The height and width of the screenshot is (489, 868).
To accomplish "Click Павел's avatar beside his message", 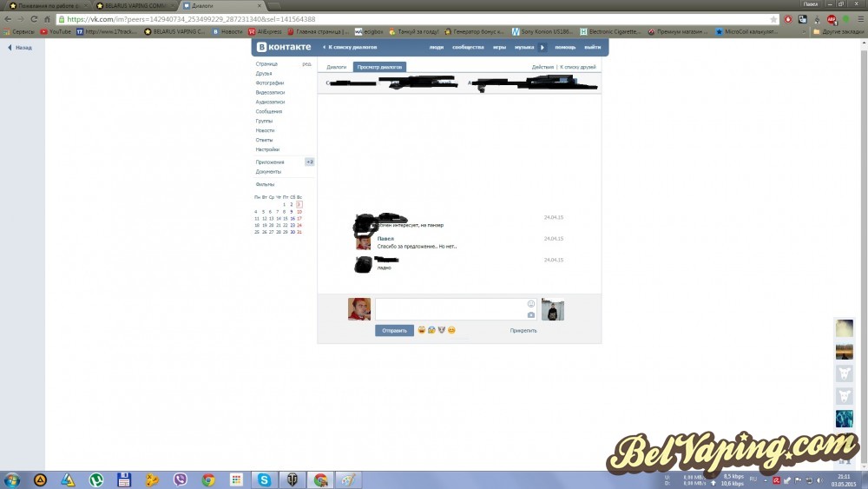I will tap(363, 241).
